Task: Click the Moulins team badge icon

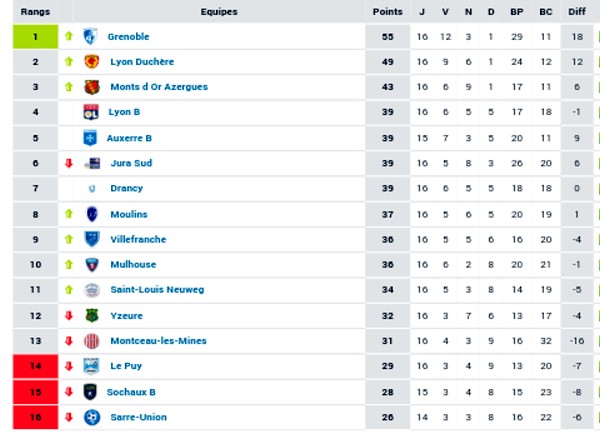Action: click(x=91, y=214)
